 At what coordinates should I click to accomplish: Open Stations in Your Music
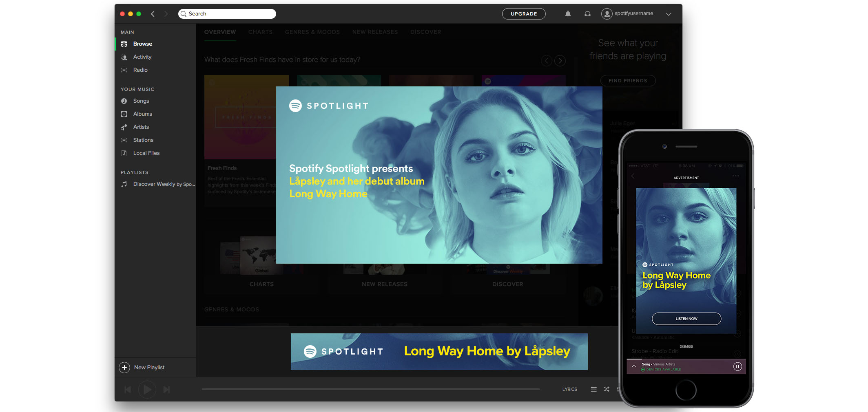click(x=143, y=140)
